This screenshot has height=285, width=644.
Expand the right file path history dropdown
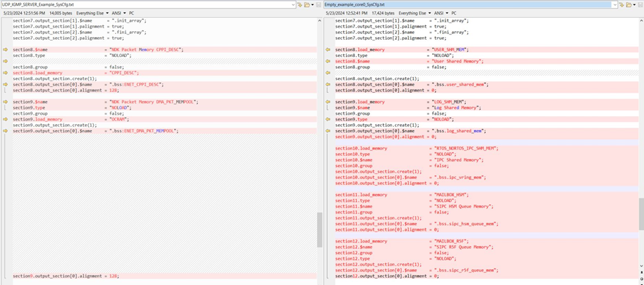(x=615, y=5)
